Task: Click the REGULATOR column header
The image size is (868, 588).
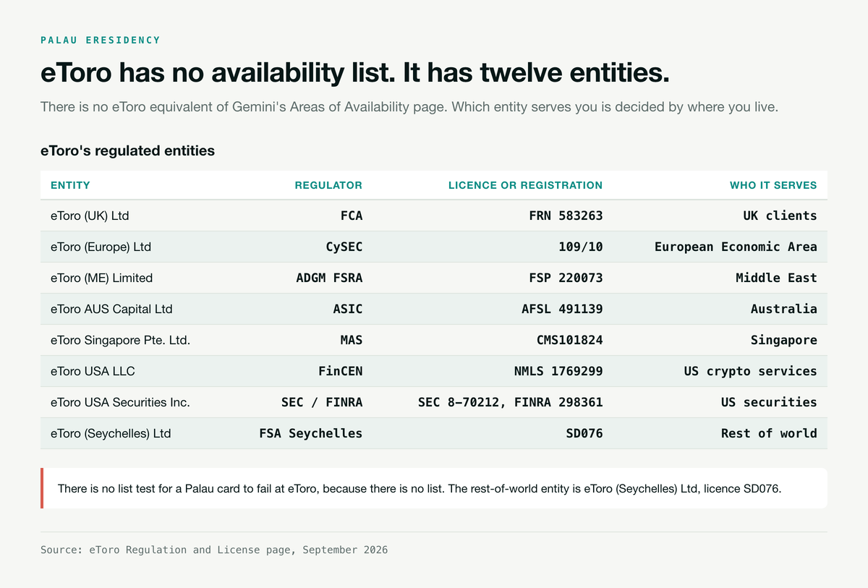Action: (x=328, y=185)
